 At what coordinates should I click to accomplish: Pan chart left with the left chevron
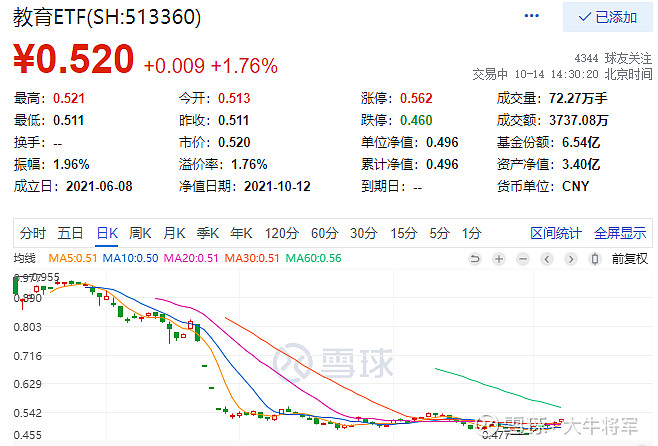pyautogui.click(x=547, y=259)
